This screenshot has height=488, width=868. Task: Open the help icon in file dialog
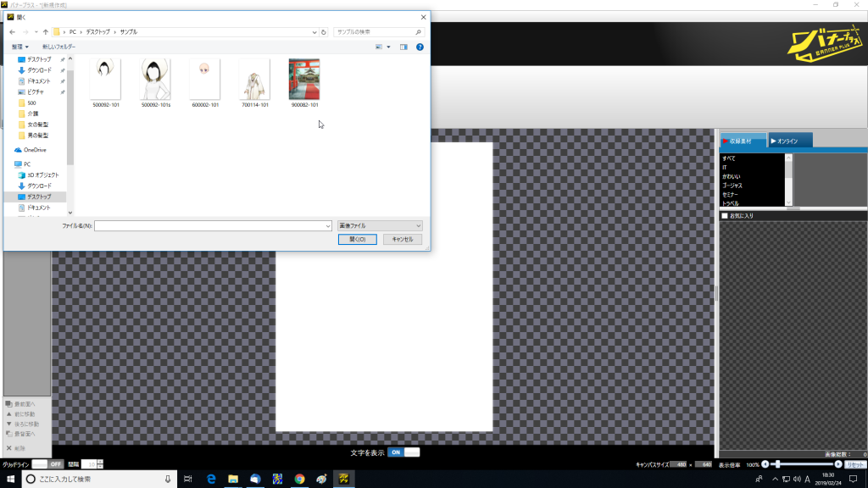click(x=420, y=47)
